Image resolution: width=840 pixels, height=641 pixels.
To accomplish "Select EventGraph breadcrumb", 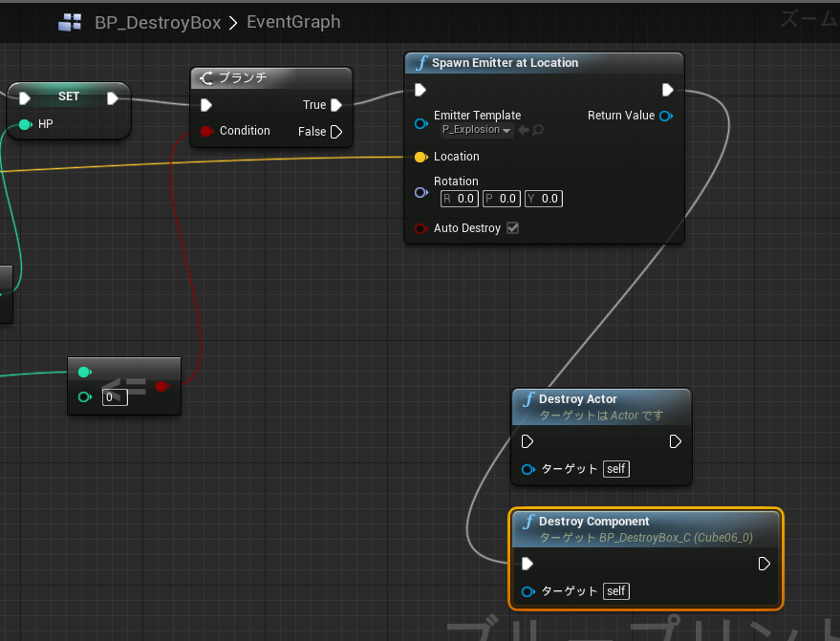I will (293, 22).
